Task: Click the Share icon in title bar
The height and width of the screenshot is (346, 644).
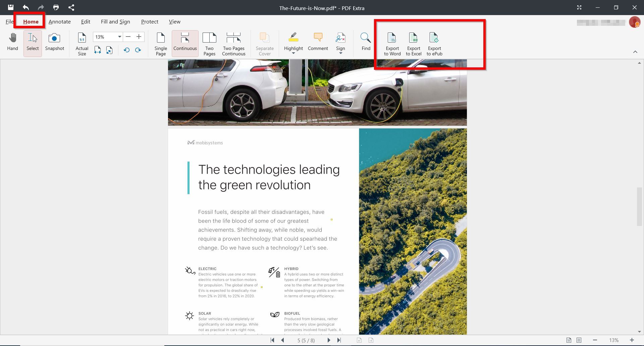Action: coord(71,7)
